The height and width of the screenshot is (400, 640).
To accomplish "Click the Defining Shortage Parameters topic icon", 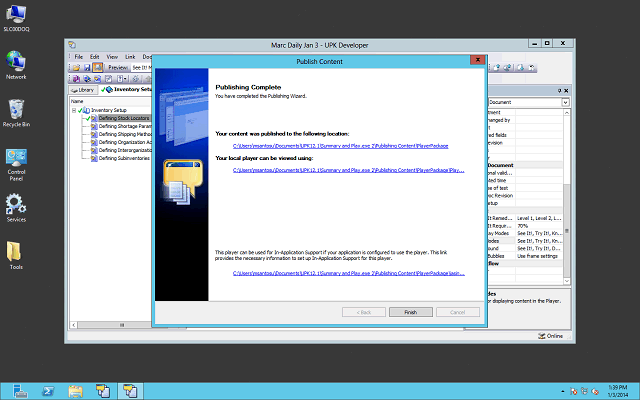I will coord(94,126).
